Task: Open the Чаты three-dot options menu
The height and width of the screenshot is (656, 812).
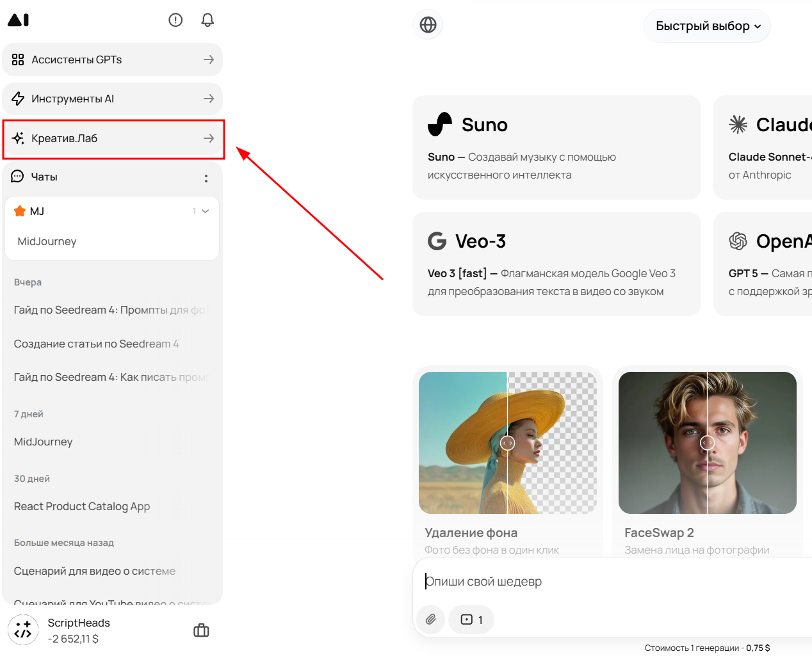Action: pyautogui.click(x=206, y=179)
